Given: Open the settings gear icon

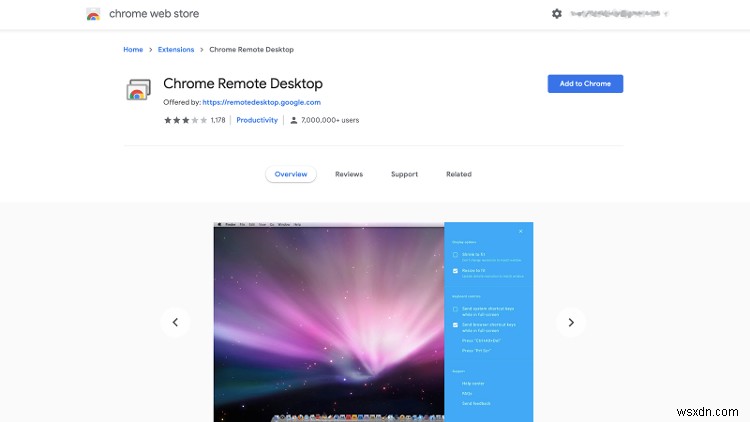Looking at the screenshot, I should tap(557, 14).
